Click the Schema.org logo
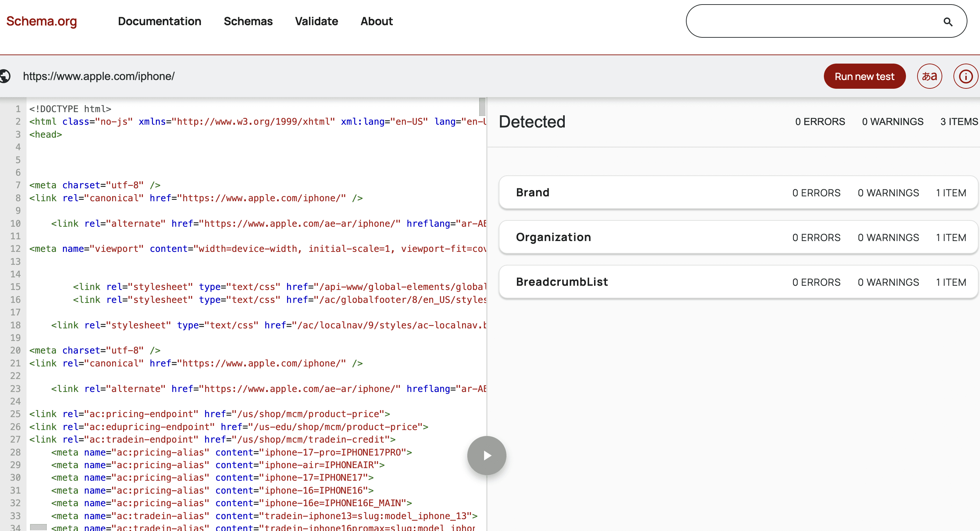980x531 pixels. pos(41,21)
